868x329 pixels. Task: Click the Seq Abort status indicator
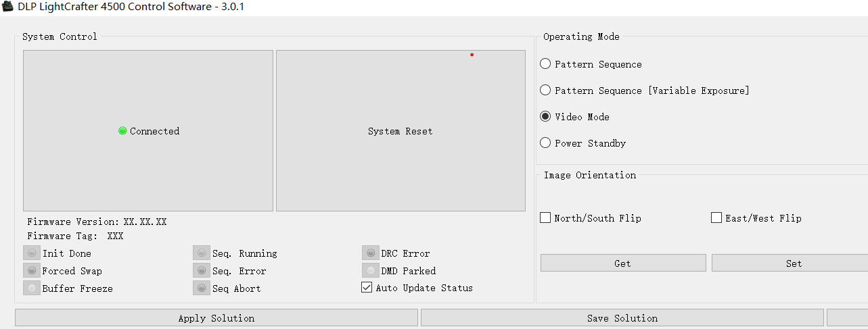(202, 288)
